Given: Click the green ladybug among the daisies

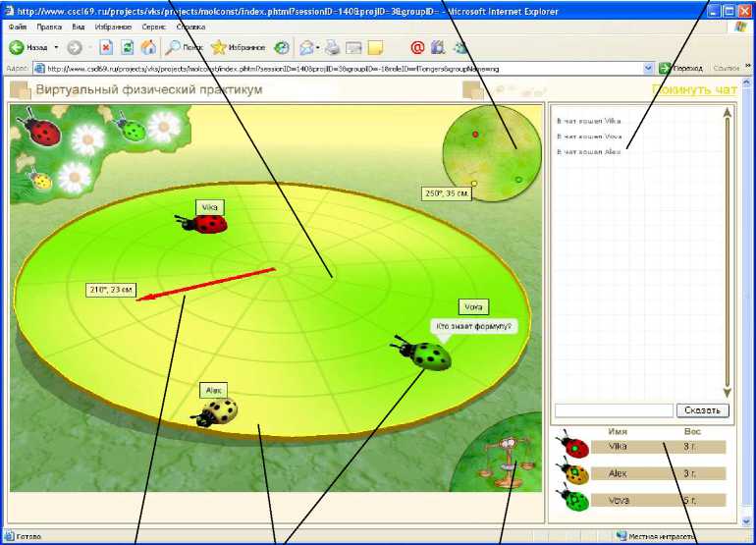Looking at the screenshot, I should (130, 128).
